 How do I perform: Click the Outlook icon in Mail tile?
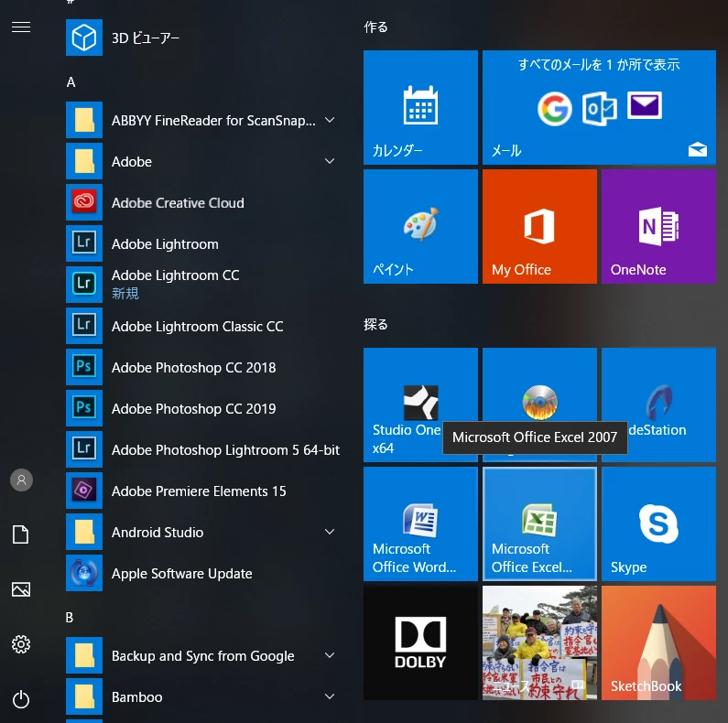pyautogui.click(x=600, y=109)
